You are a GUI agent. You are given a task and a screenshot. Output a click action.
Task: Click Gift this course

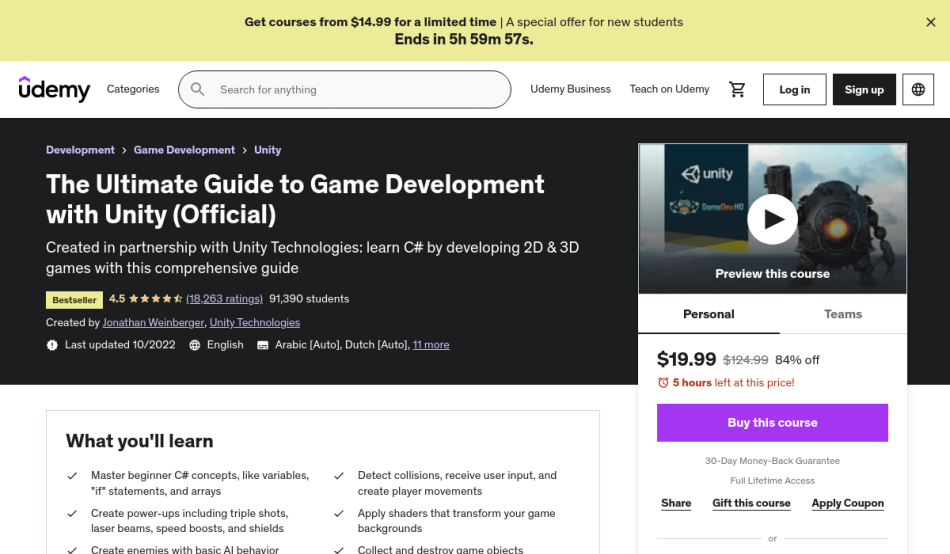(751, 503)
